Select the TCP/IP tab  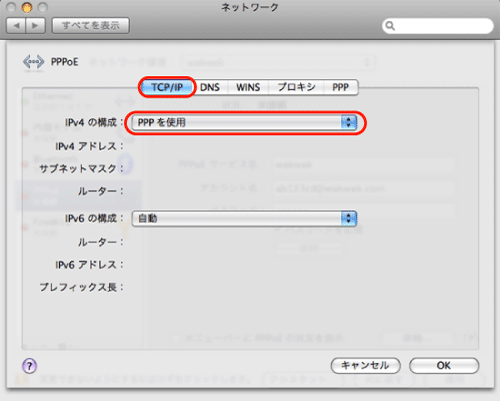tap(167, 87)
